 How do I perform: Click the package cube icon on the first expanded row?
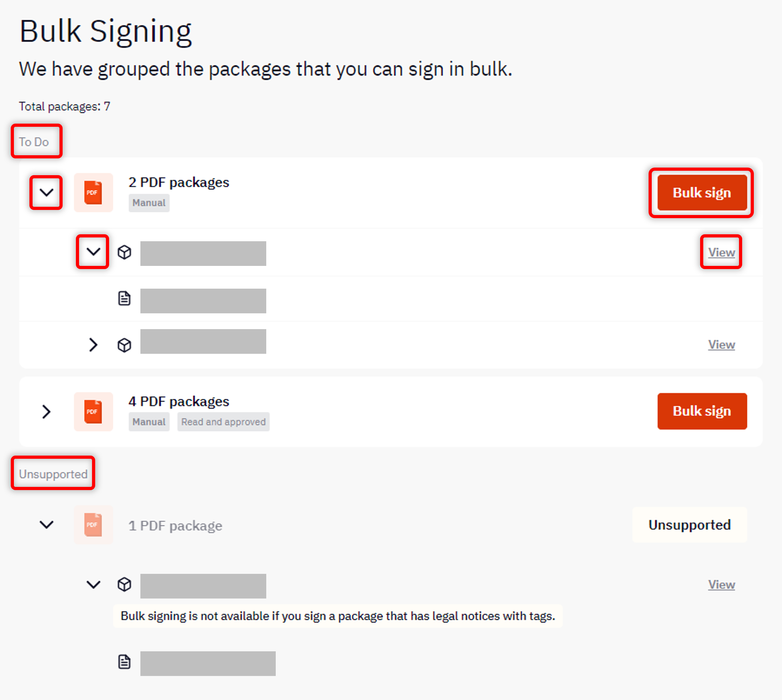tap(124, 252)
